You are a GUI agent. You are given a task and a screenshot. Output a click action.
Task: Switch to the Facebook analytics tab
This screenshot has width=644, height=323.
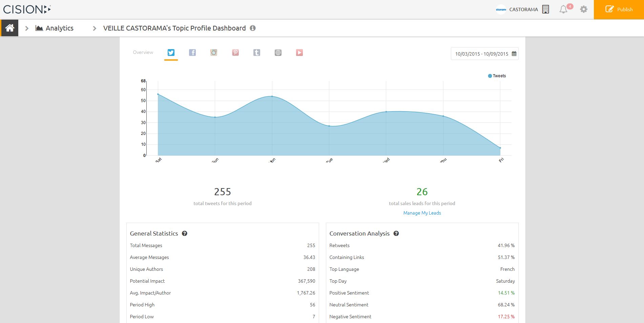192,53
